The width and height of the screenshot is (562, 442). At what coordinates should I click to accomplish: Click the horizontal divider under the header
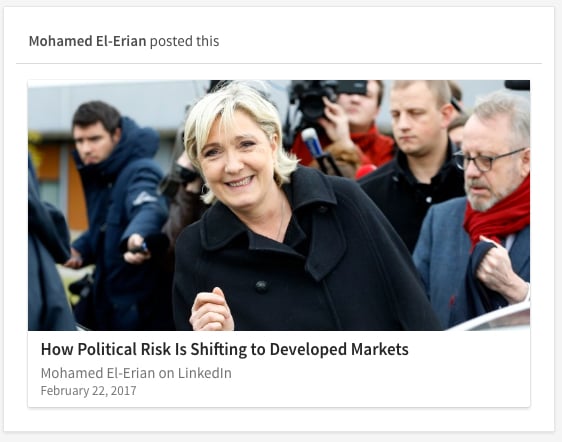pos(279,63)
